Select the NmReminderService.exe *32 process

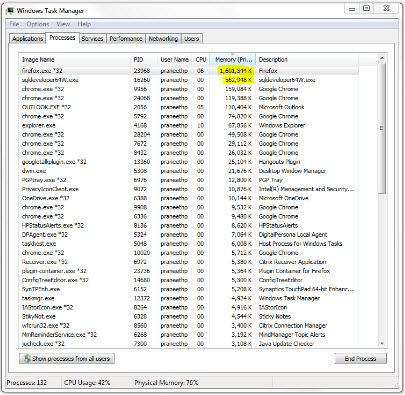(189, 335)
